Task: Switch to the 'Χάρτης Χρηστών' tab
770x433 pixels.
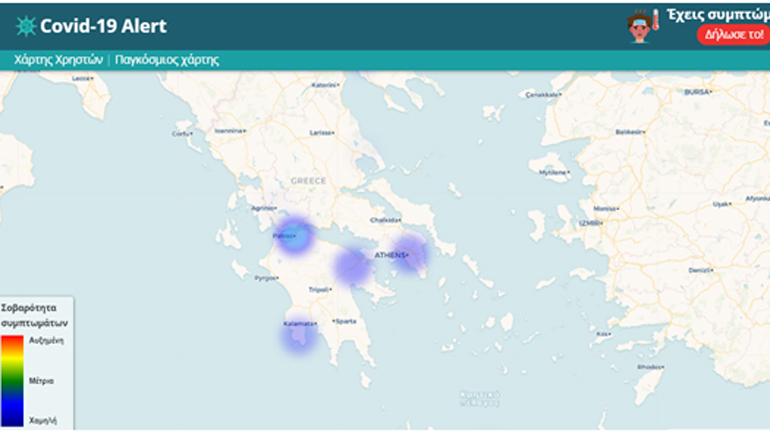Action: pos(58,60)
